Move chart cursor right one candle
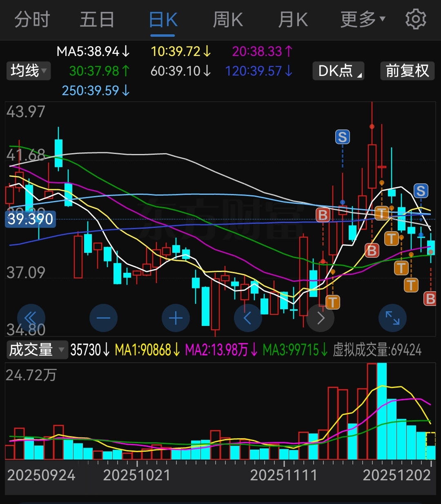The image size is (441, 504). (321, 318)
